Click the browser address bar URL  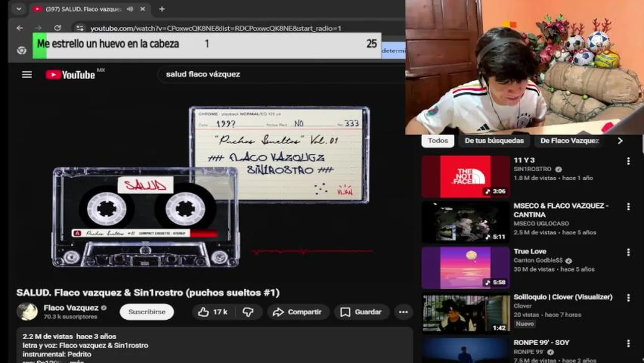[x=216, y=28]
